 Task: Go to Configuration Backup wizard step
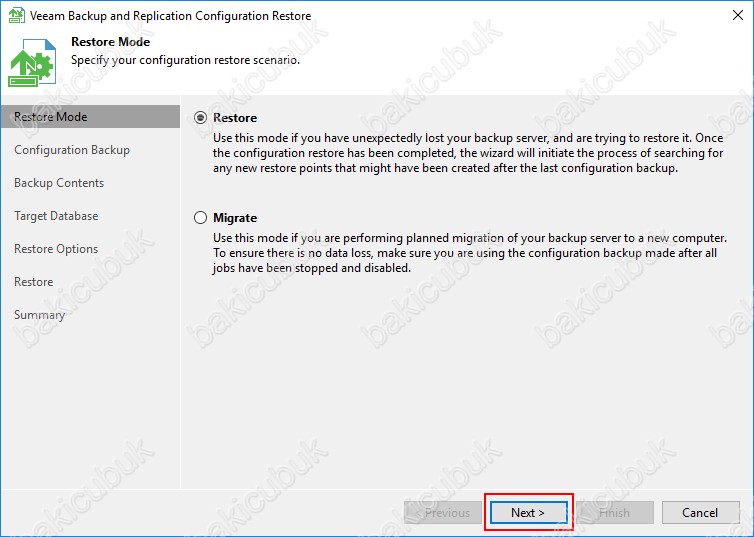(72, 150)
